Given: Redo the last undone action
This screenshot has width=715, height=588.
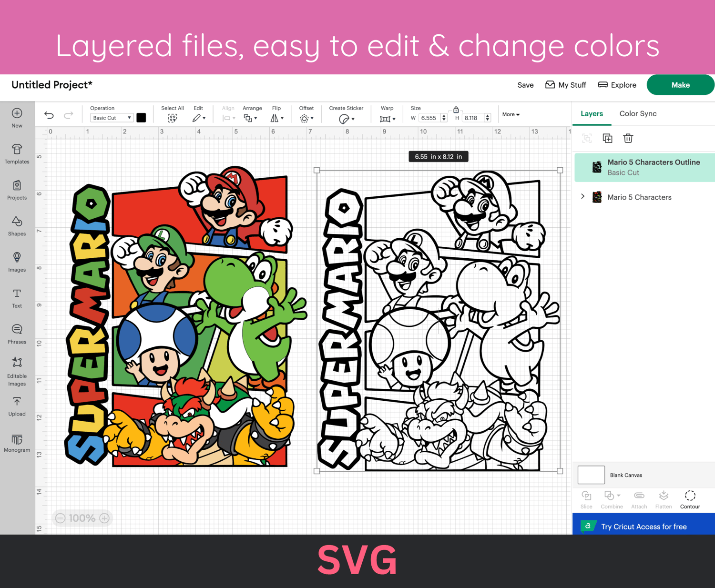Looking at the screenshot, I should pos(69,115).
